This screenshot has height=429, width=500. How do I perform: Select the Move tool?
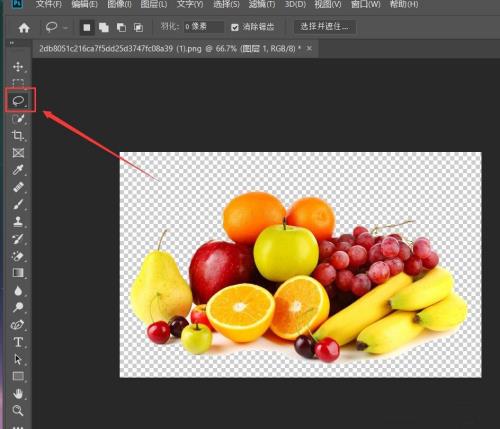[x=18, y=67]
